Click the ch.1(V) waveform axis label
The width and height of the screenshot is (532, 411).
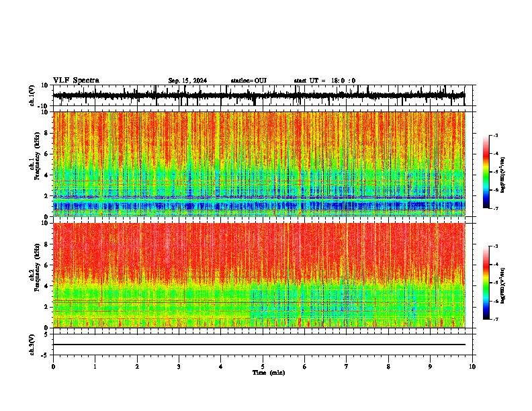coord(32,95)
